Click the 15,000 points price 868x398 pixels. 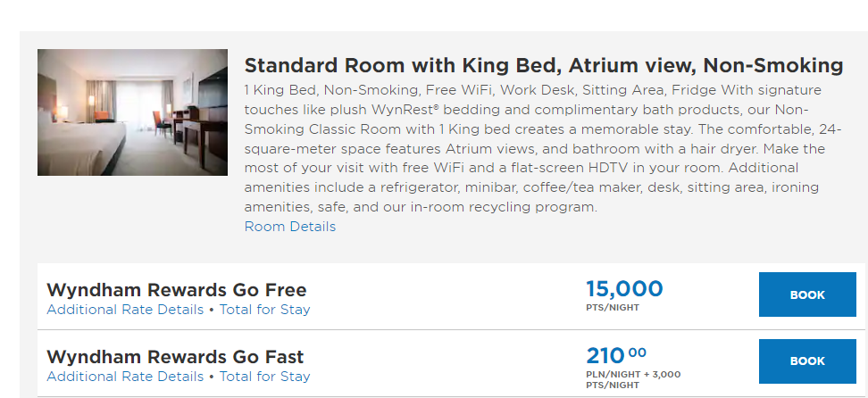(x=624, y=289)
